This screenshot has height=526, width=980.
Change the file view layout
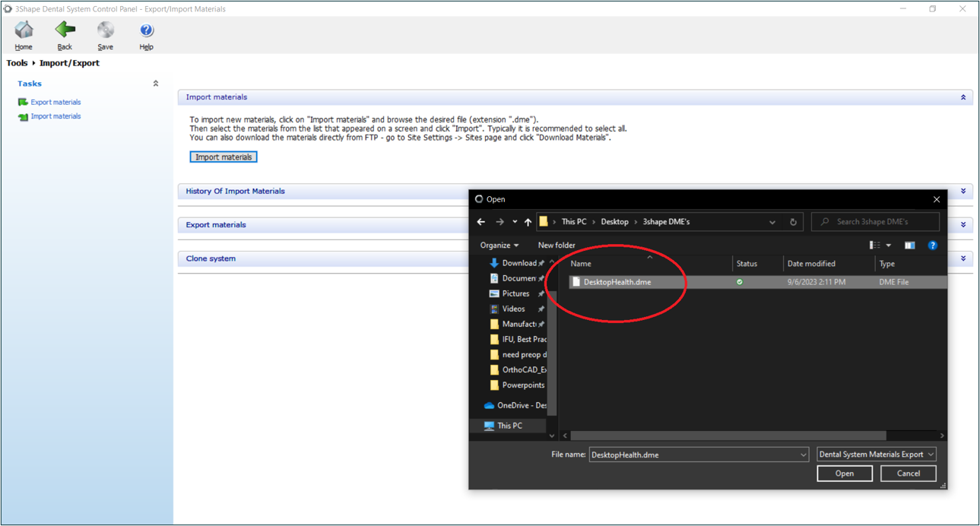pyautogui.click(x=875, y=246)
